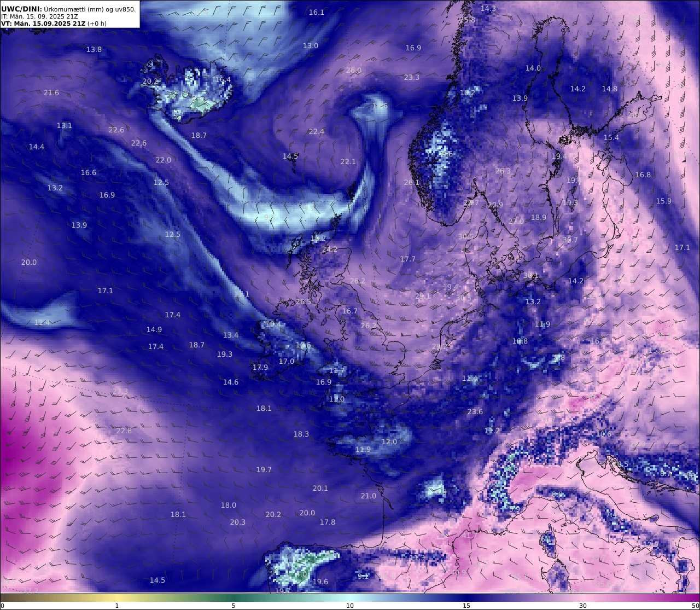Click the map value 23.6
Image resolution: width=700 pixels, height=610 pixels.
(475, 411)
